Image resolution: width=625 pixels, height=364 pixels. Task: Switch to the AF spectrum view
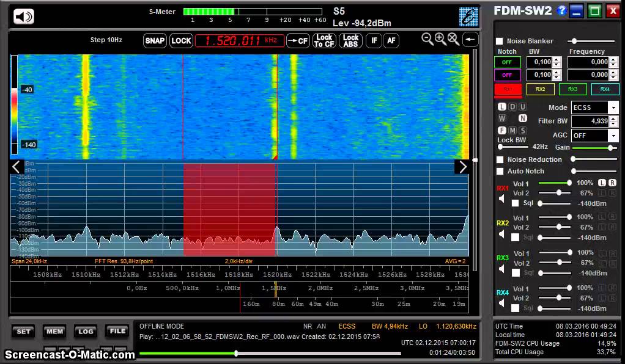tap(391, 40)
